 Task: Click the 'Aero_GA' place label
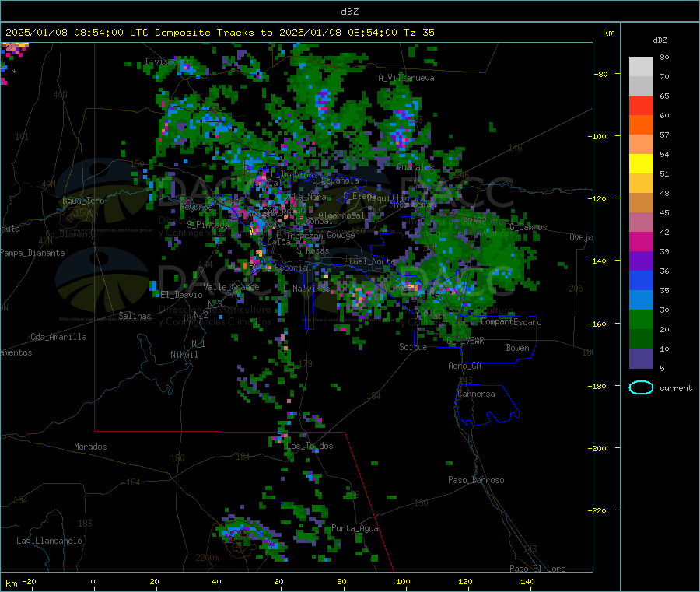464,366
